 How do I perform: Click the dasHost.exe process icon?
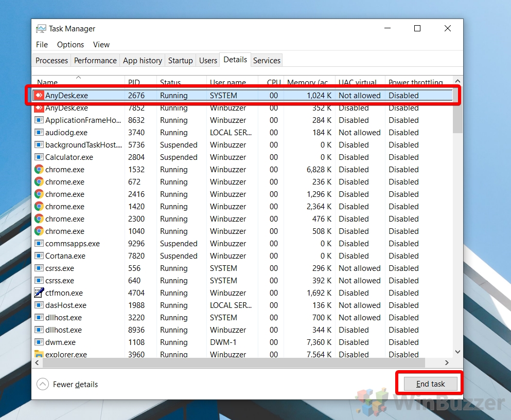[x=39, y=305]
